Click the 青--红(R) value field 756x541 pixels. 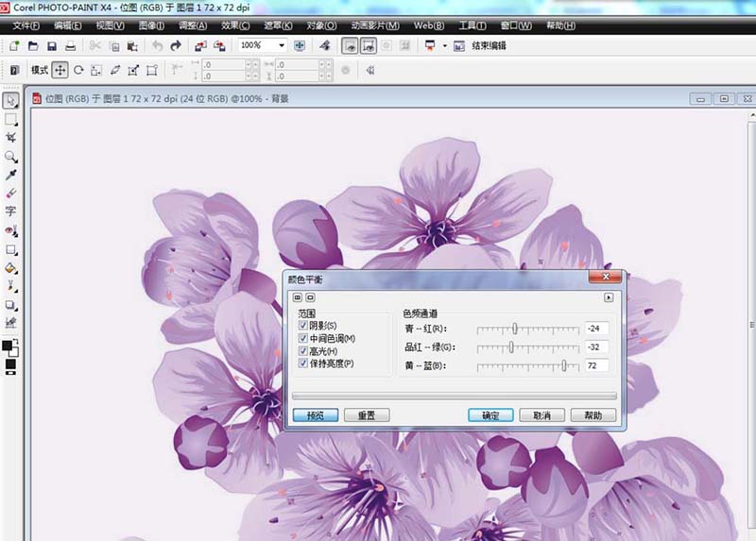pyautogui.click(x=595, y=329)
